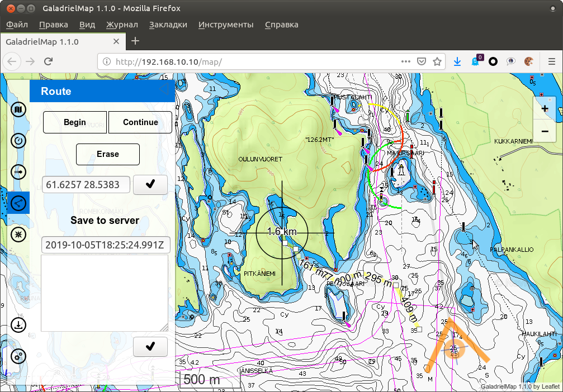The width and height of the screenshot is (563, 392).
Task: Click the Majursaari lighthouse symbol
Action: 401,170
